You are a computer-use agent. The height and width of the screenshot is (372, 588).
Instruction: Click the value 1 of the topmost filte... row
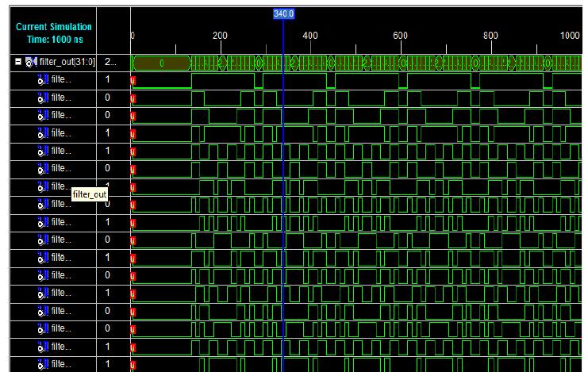108,79
